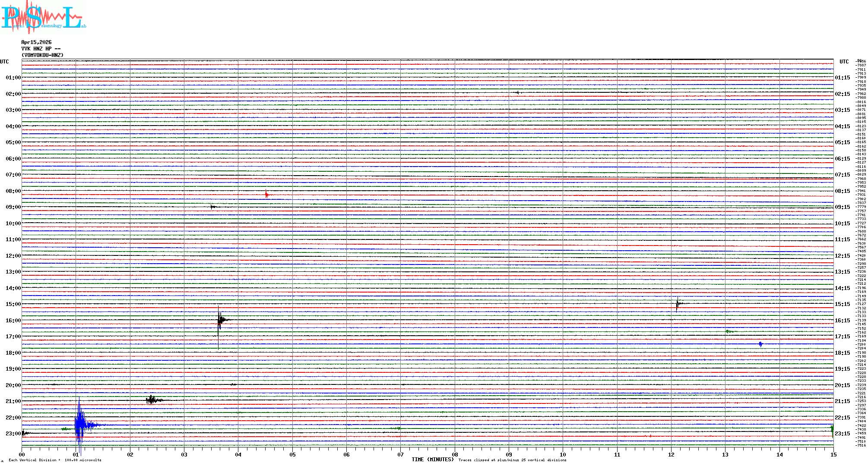Click the black wave packet on the 21:00 trace
The height and width of the screenshot is (466, 868).
click(152, 400)
